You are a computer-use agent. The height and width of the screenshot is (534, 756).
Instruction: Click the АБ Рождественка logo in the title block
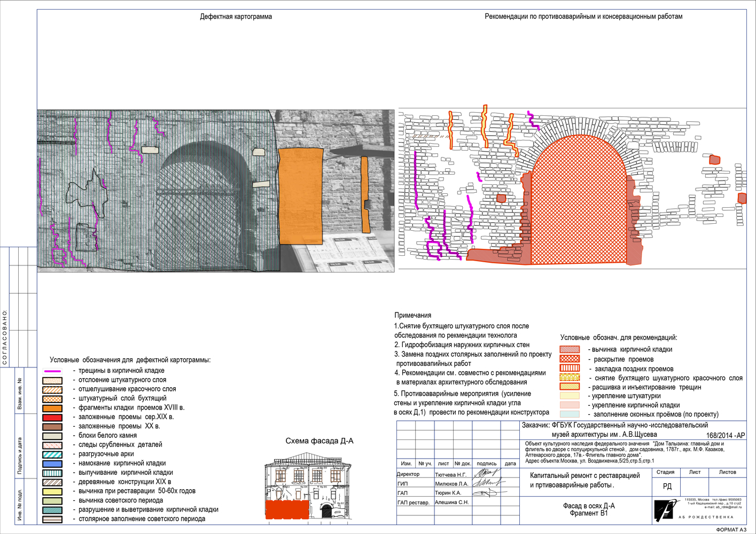pyautogui.click(x=664, y=510)
